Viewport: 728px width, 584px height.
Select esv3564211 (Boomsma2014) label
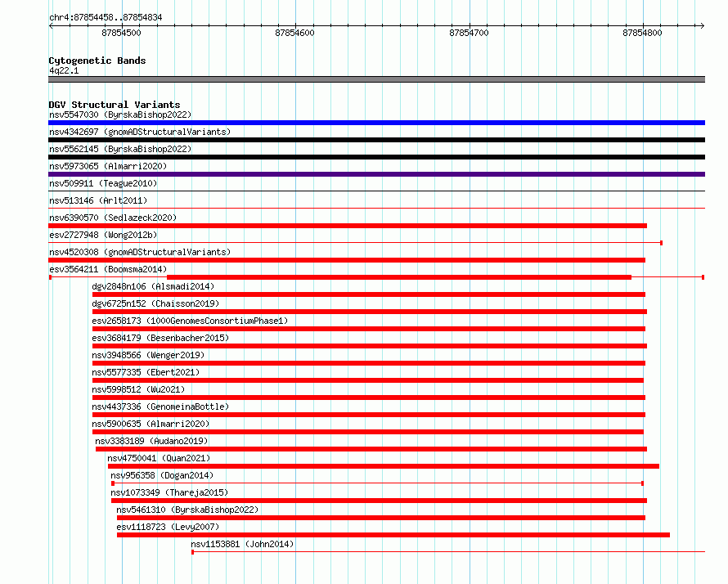coord(108,269)
